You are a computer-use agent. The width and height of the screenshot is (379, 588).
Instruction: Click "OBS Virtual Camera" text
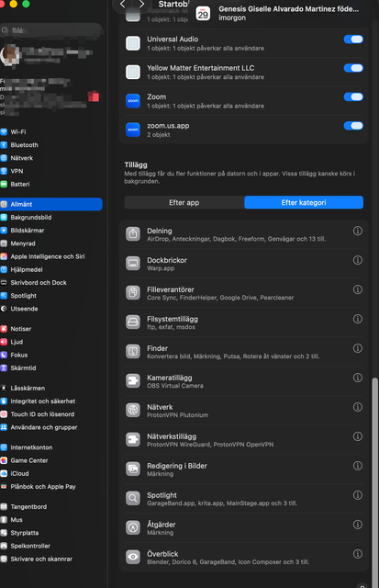click(x=175, y=386)
